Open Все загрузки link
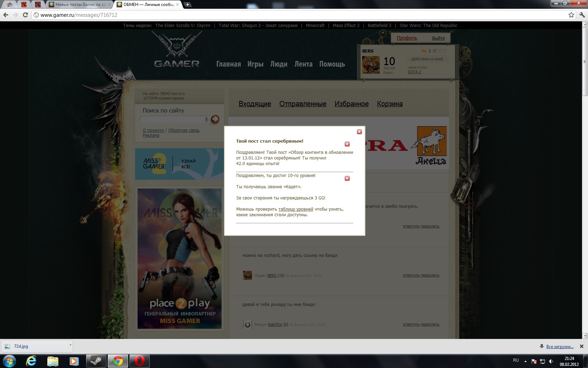 point(560,347)
